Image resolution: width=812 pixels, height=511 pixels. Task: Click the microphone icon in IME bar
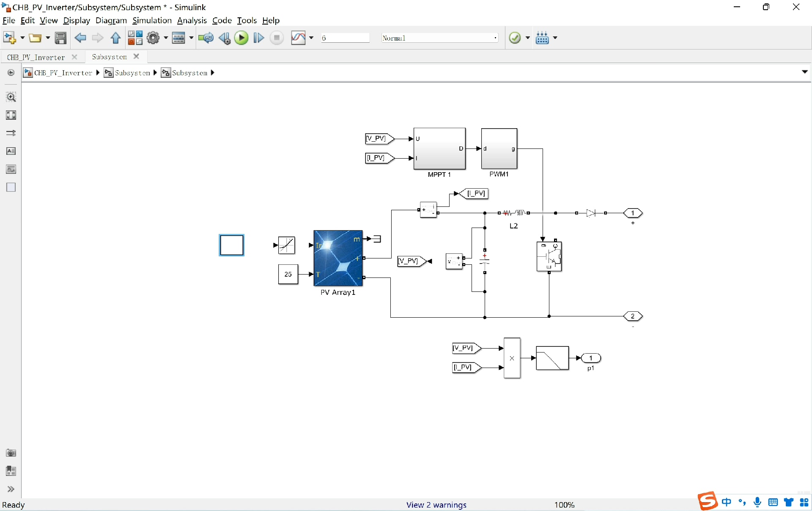tap(757, 502)
